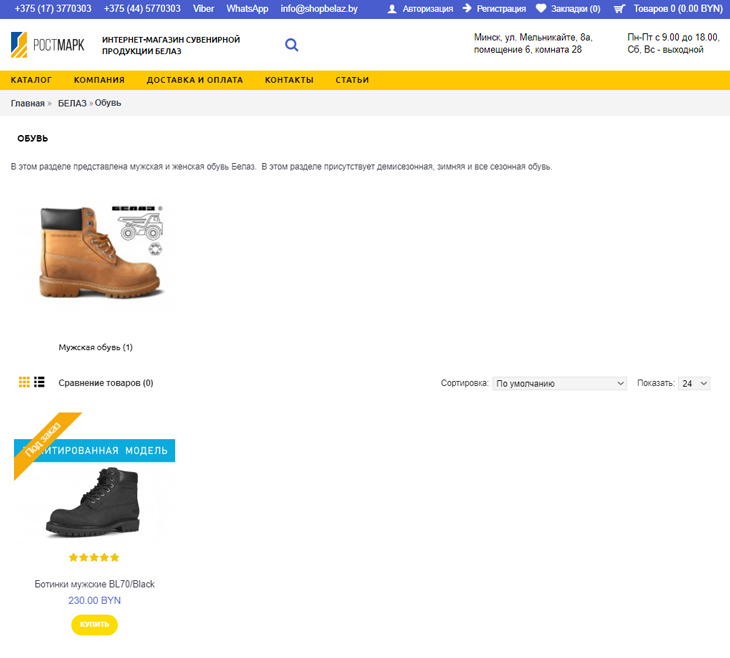This screenshot has width=730, height=658.
Task: Open Ботинки мужские BL70/Black product title
Action: (x=95, y=584)
